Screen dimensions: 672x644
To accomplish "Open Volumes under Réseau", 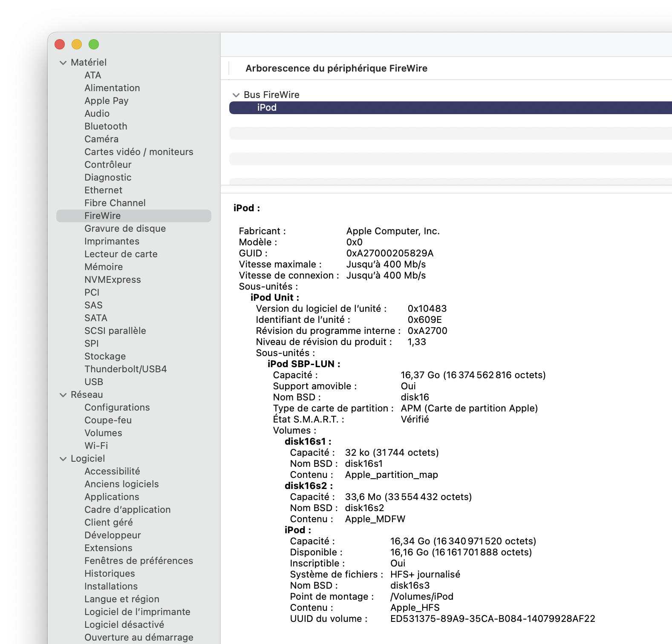I will tap(103, 433).
